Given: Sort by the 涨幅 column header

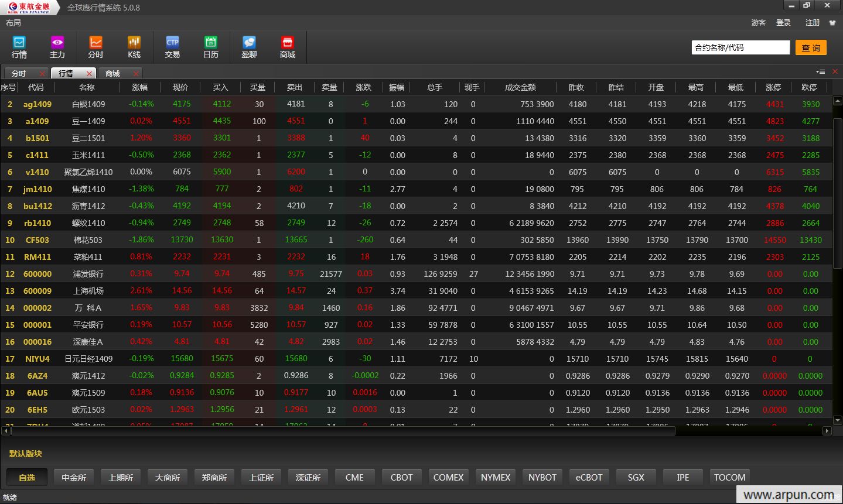Looking at the screenshot, I should (x=139, y=87).
